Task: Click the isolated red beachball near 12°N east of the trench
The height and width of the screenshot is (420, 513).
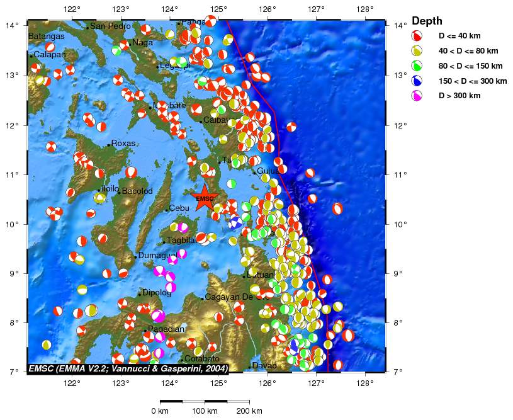Action: (291, 127)
